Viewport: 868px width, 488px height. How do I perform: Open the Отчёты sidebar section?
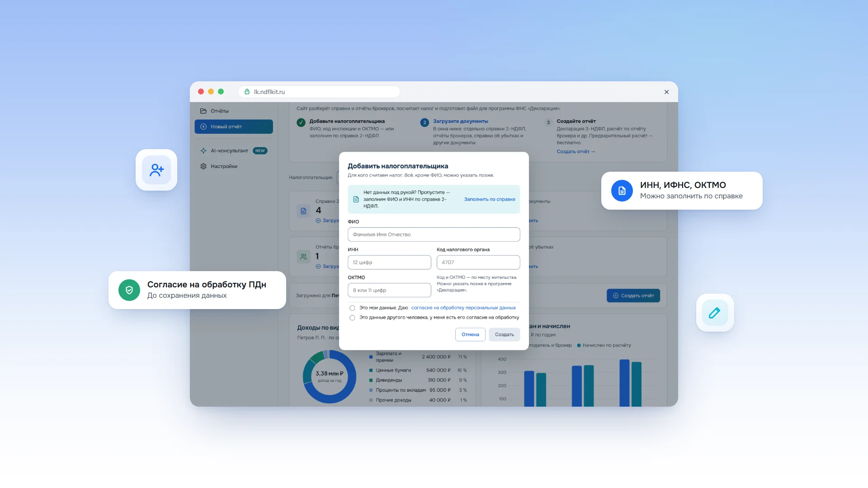[x=234, y=111]
